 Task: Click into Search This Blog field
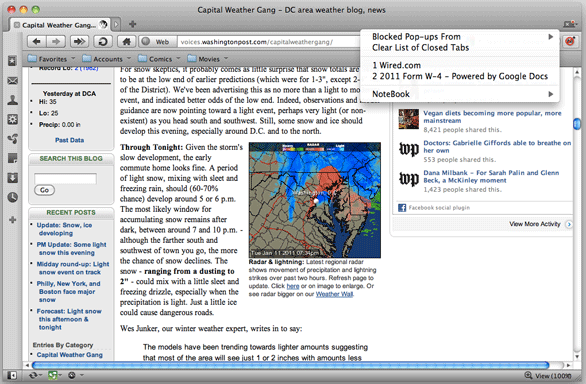[x=65, y=178]
